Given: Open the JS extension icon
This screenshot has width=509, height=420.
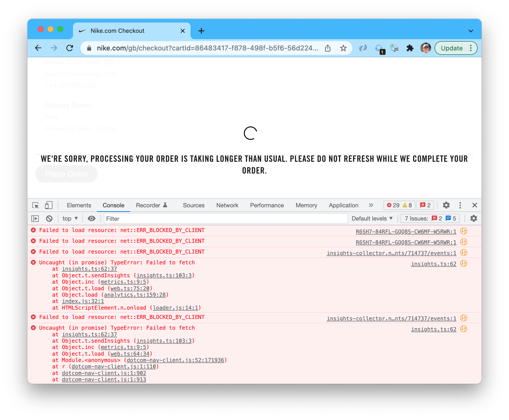Looking at the screenshot, I should pos(394,48).
